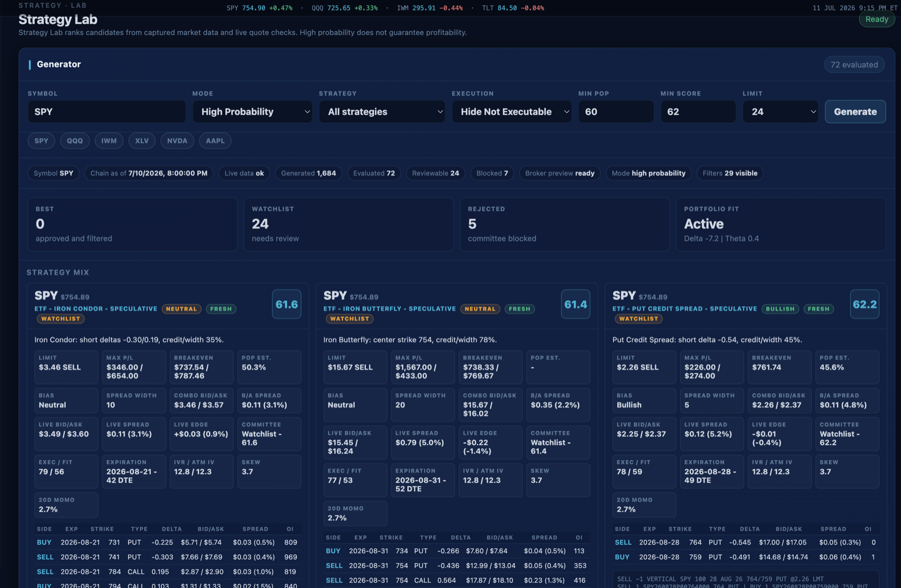Click the 2026-08-28 - 49 DTE expiration
This screenshot has width=901, height=588.
[x=710, y=476]
